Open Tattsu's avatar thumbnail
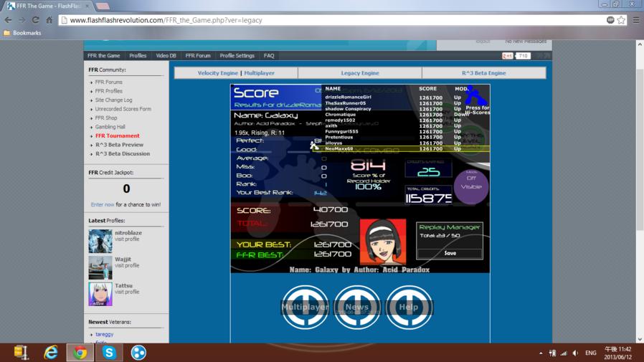Screen dimensions: 644x362 (100, 294)
